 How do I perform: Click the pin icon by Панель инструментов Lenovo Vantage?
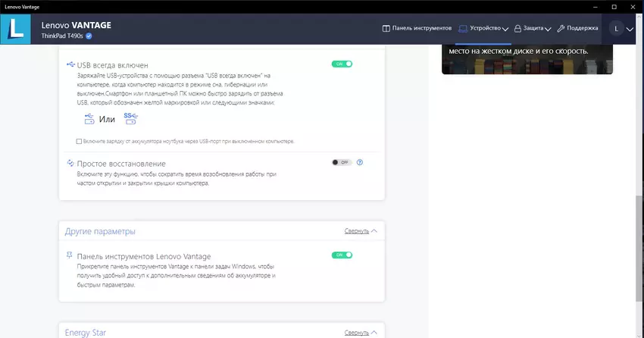pos(70,256)
